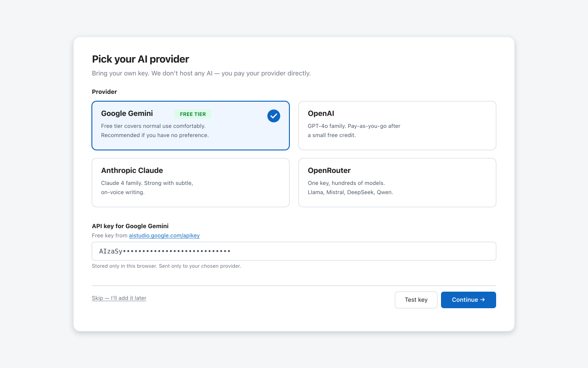Focus the Google Gemini API key field
Screen dimensions: 588x368
pos(294,251)
